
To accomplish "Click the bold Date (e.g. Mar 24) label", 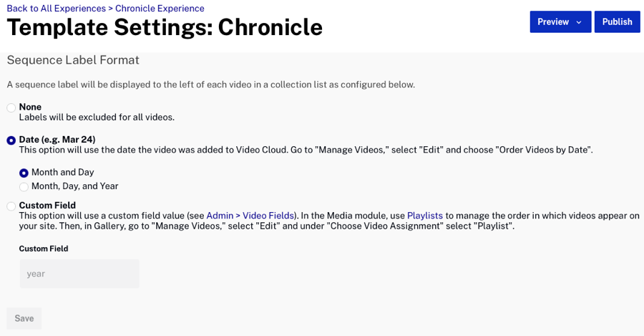I will pos(57,140).
